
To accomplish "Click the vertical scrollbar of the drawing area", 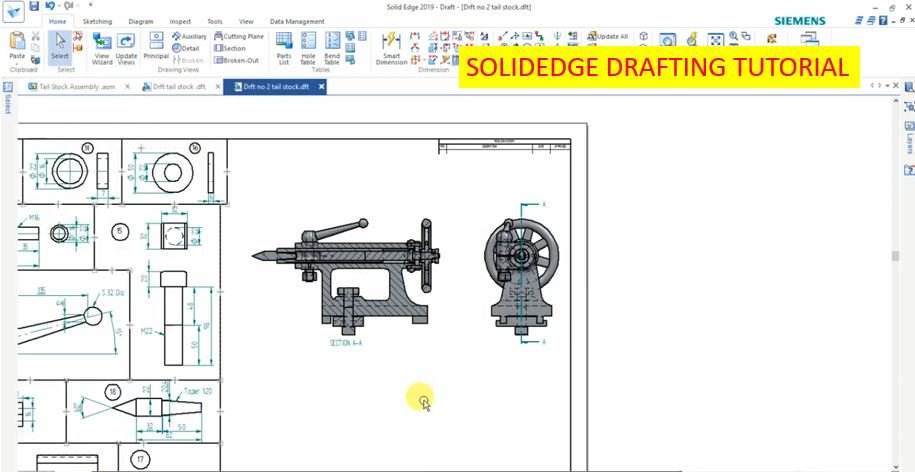I will (x=895, y=256).
